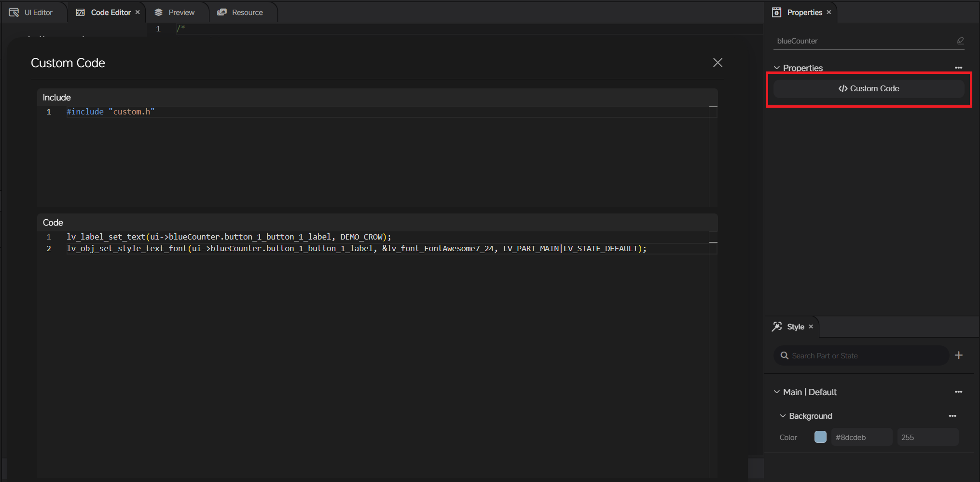
Task: Click the Resource images icon
Action: pos(222,12)
